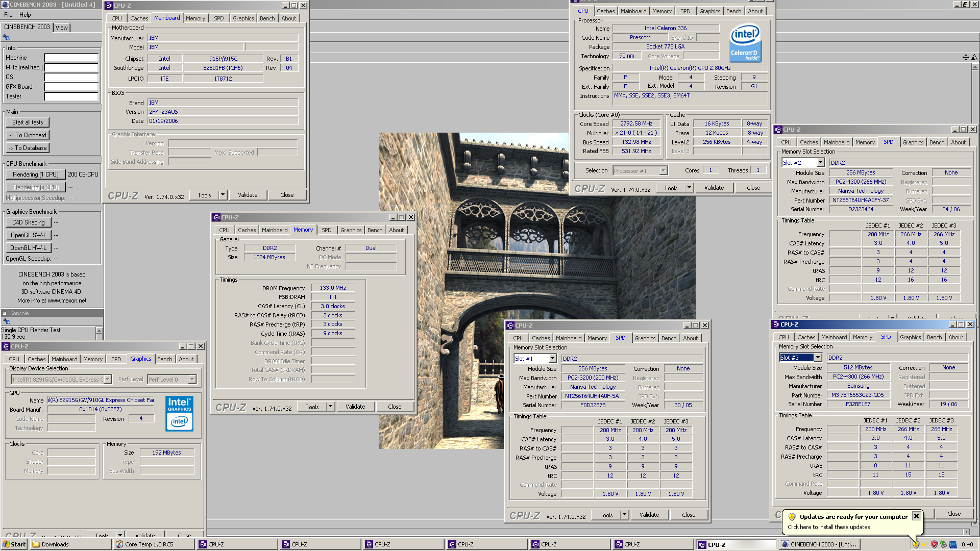Click into the Machine input field
The width and height of the screenshot is (980, 551).
point(71,58)
